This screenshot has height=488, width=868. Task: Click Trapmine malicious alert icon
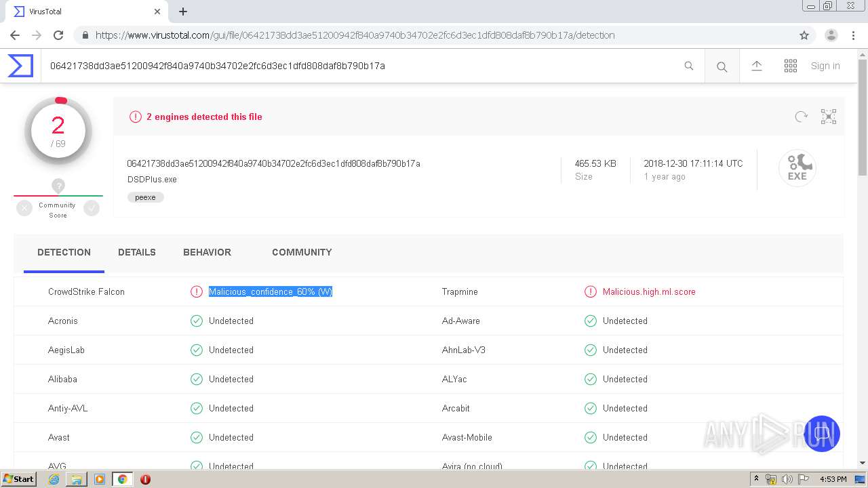click(591, 291)
